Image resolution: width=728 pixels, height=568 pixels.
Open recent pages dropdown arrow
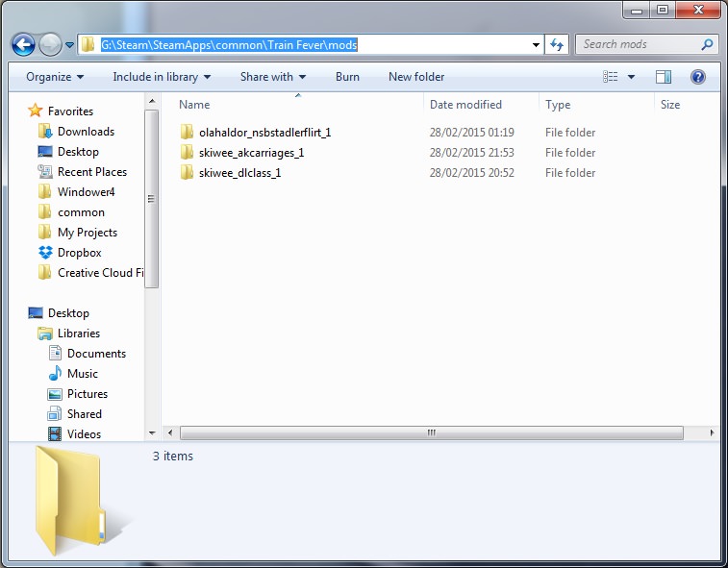(x=69, y=45)
